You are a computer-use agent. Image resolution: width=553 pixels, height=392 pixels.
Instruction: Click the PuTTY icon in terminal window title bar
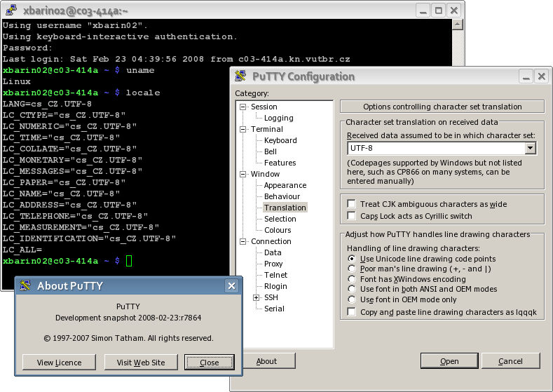(x=11, y=11)
